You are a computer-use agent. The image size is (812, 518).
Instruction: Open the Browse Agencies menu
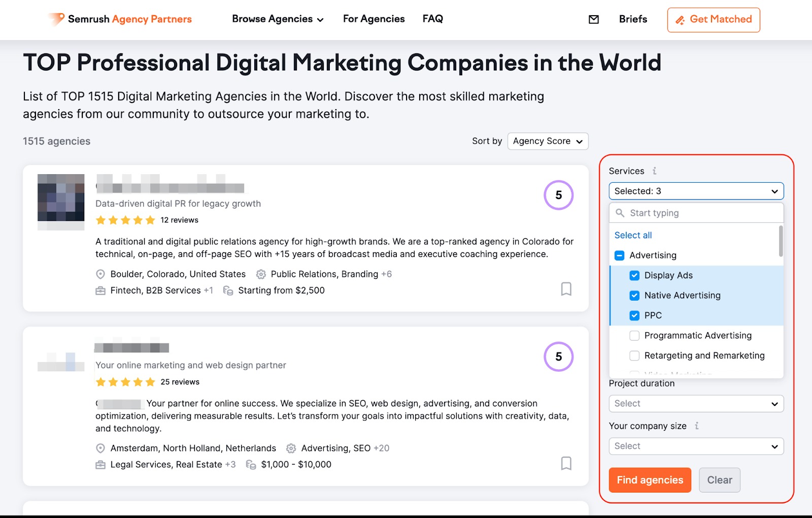coord(278,19)
